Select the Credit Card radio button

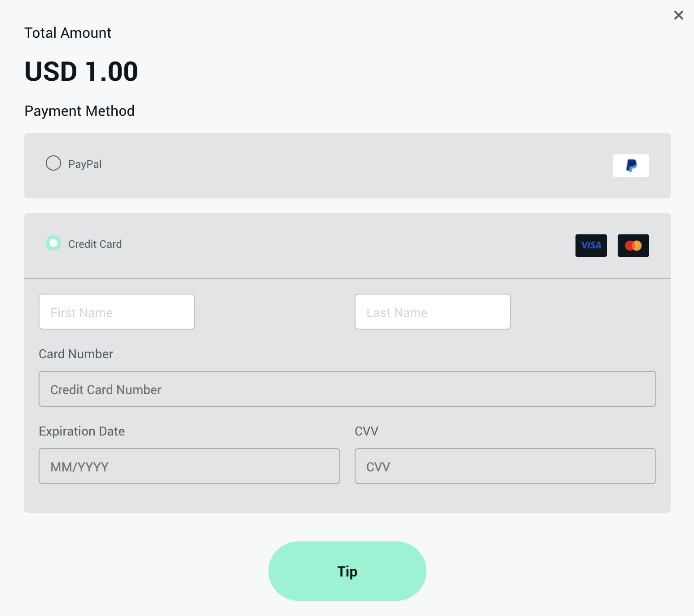click(x=53, y=243)
